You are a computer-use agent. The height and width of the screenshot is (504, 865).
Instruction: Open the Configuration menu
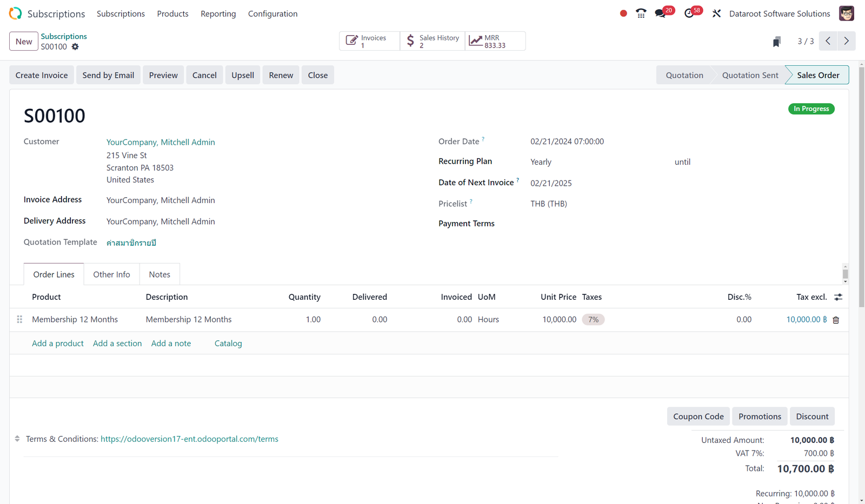272,14
